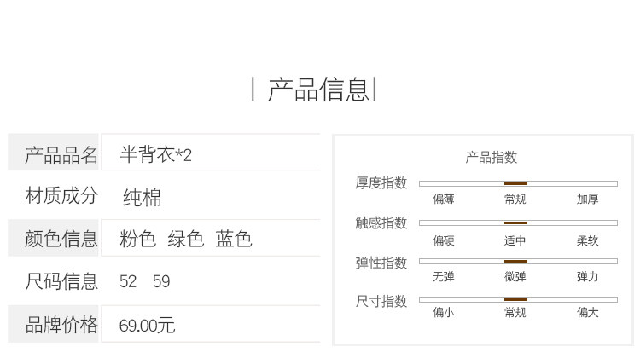The height and width of the screenshot is (364, 640).
Task: Click the 半背衣*2 product name field
Action: point(156,154)
